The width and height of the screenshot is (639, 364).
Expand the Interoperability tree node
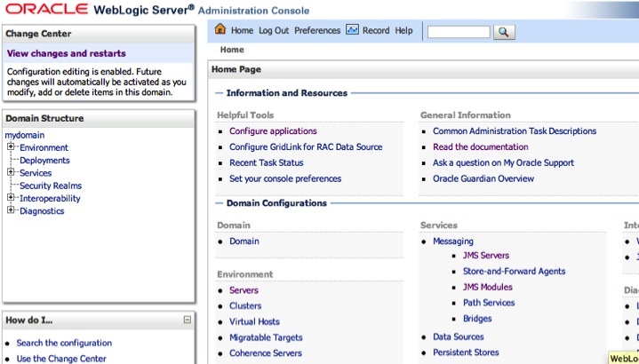tap(11, 198)
